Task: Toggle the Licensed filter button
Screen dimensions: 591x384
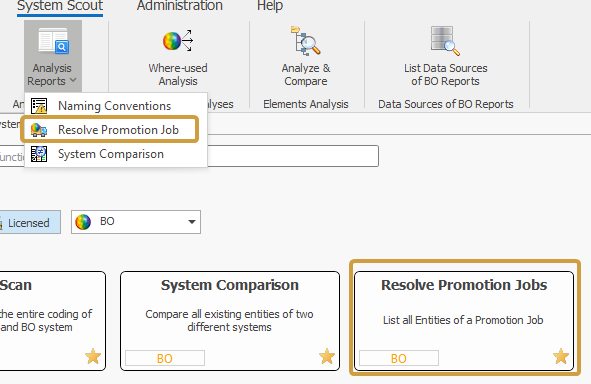Action: [29, 222]
